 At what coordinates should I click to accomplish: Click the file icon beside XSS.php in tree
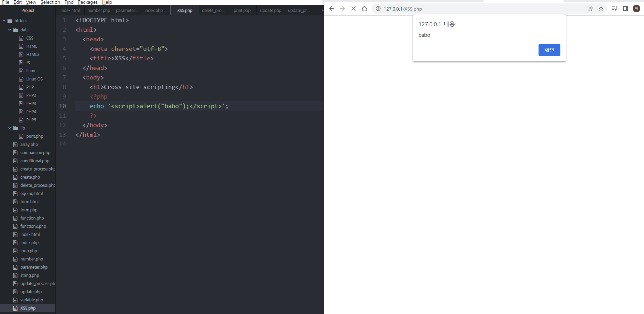coord(15,308)
